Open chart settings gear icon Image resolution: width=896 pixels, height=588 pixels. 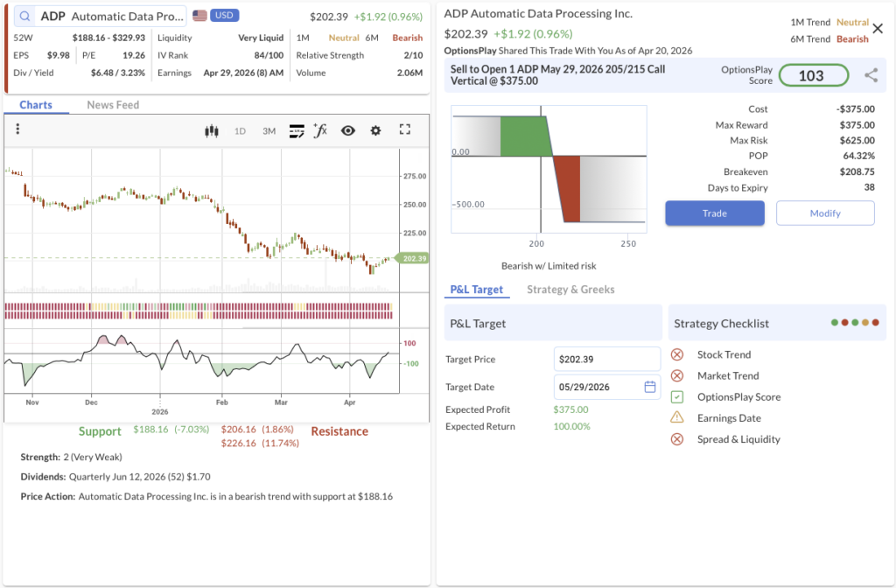pos(375,130)
